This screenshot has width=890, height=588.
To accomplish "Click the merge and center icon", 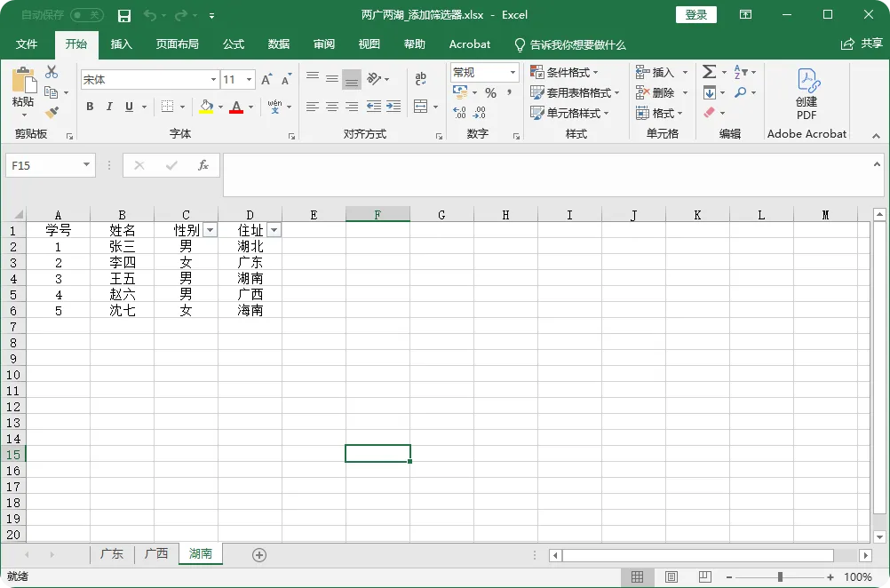I will (x=421, y=106).
